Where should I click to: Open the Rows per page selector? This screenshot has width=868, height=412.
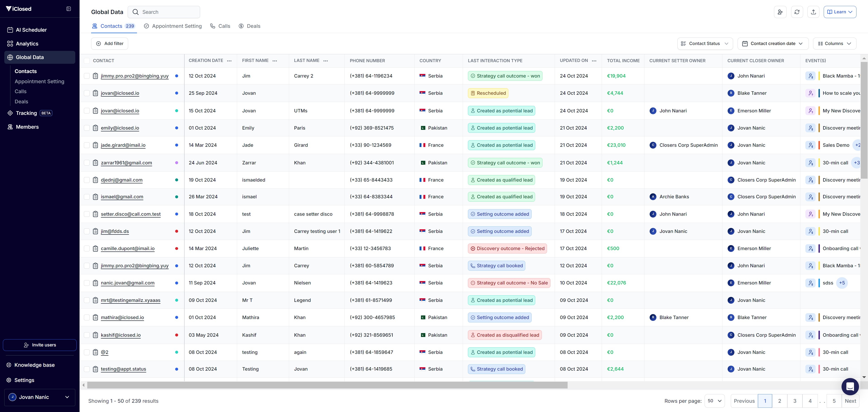tap(714, 401)
